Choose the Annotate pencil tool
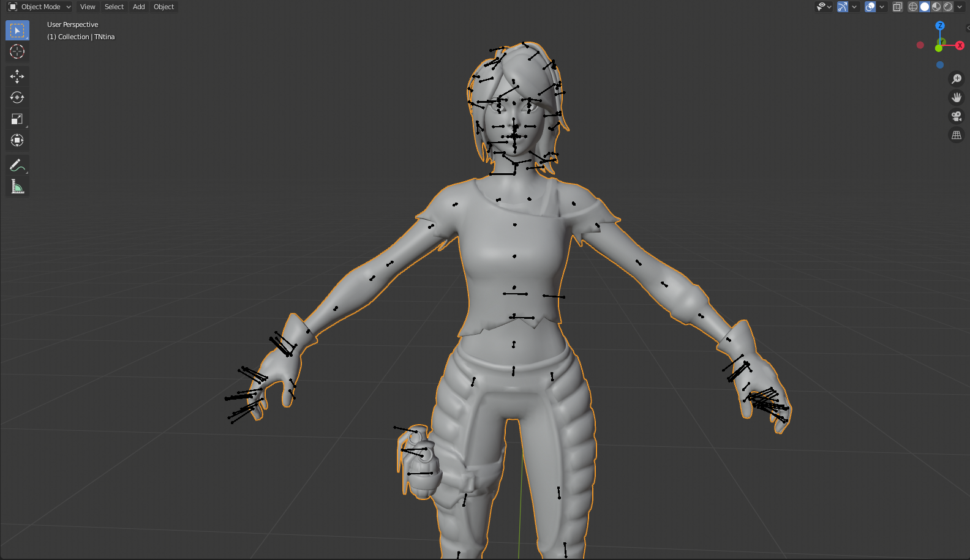 point(17,165)
